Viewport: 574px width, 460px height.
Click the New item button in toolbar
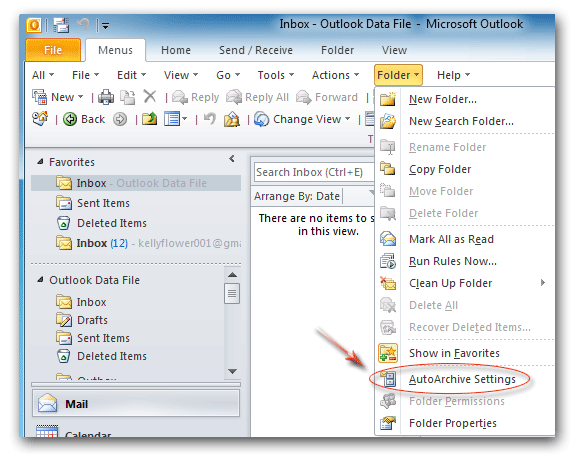click(58, 97)
